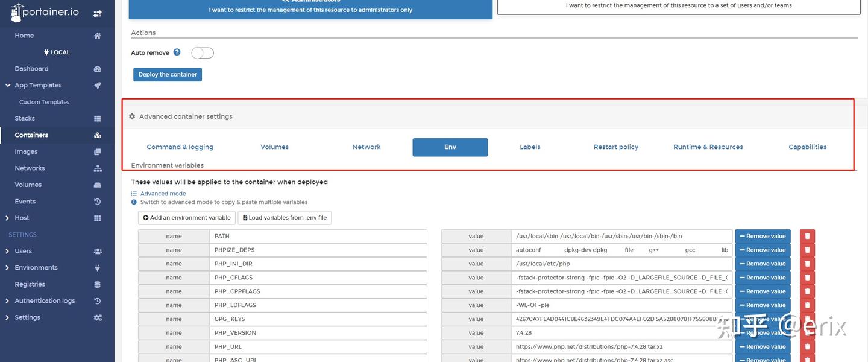Open the Networks sidebar icon
The image size is (868, 362).
[x=96, y=167]
